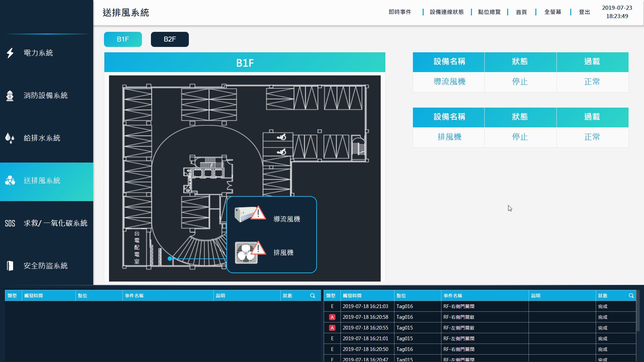Image resolution: width=644 pixels, height=362 pixels.
Task: Toggle 全螢幕 fullscreen mode
Action: pyautogui.click(x=553, y=12)
